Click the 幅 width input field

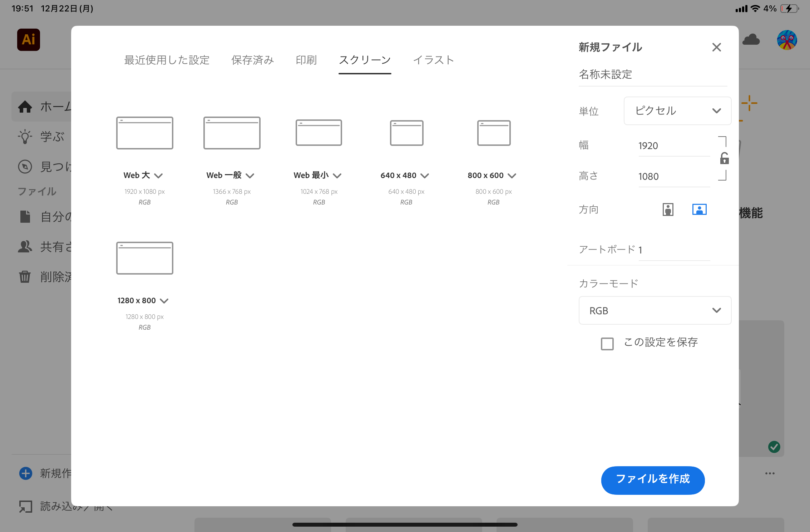click(673, 146)
